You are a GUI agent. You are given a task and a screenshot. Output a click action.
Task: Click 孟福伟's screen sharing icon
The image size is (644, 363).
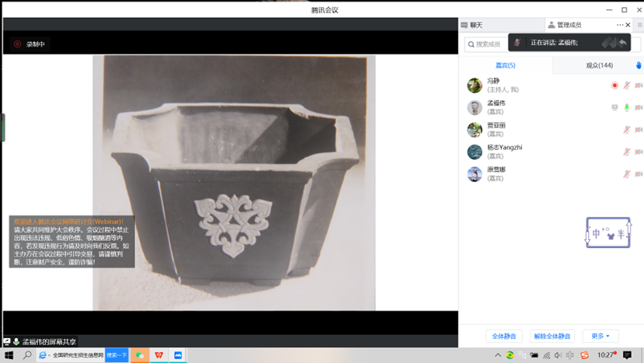point(614,107)
